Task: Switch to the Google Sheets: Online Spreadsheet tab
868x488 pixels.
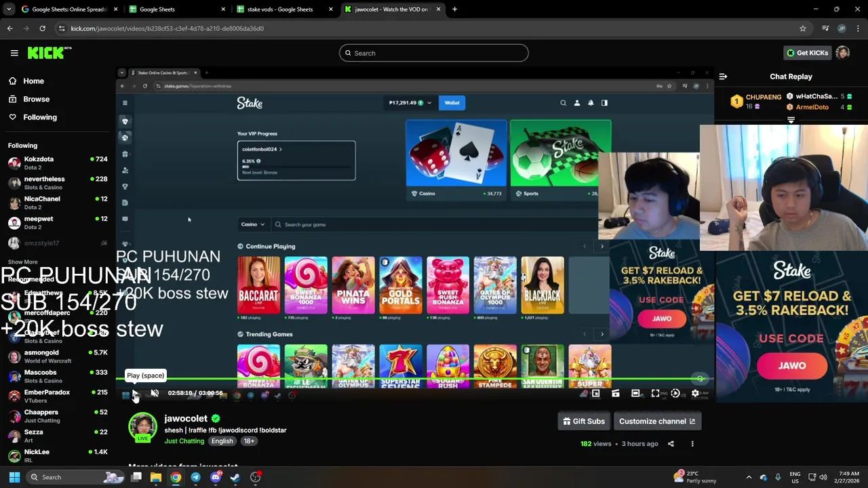Action: tap(68, 9)
